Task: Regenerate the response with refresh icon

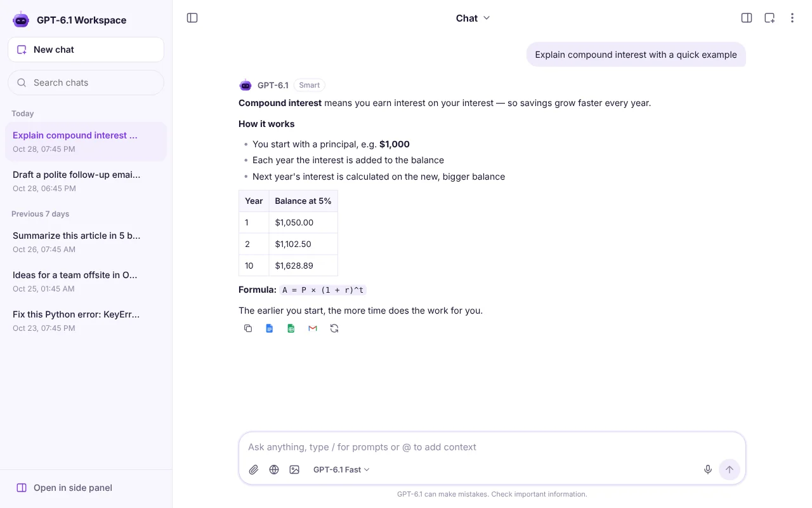Action: (x=334, y=328)
